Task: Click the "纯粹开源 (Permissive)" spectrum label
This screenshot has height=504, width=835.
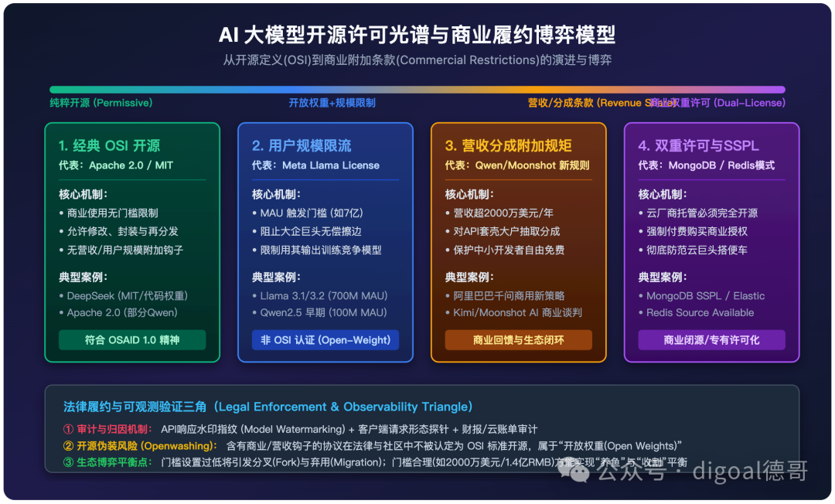Action: click(x=101, y=103)
